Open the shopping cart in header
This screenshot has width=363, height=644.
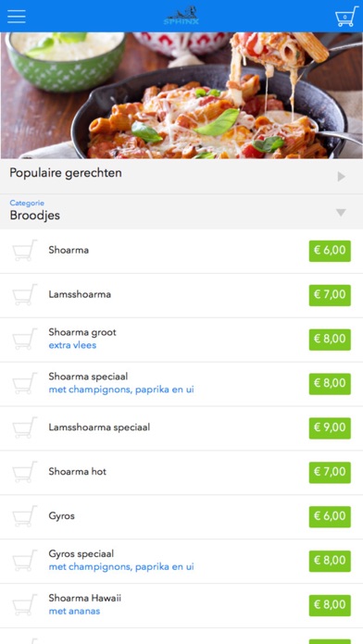345,17
